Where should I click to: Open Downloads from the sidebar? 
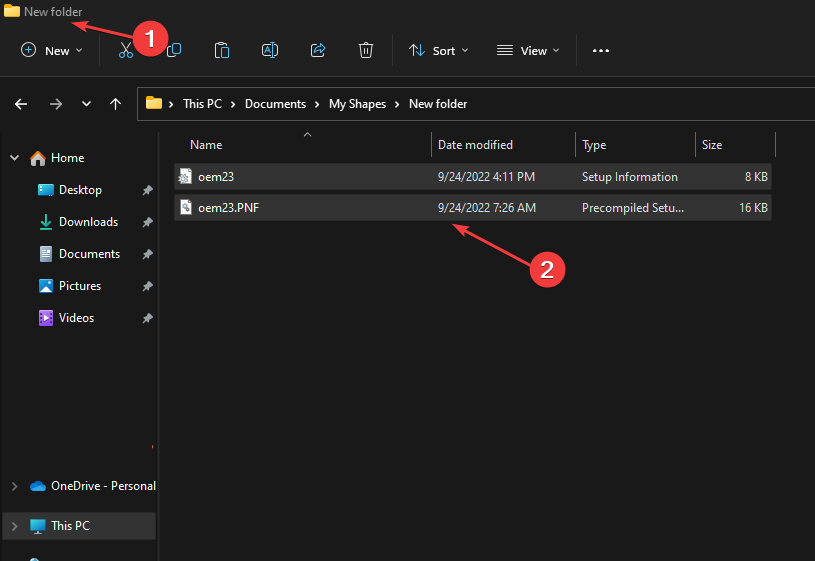[88, 222]
